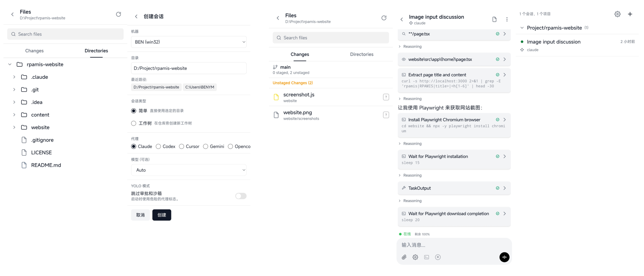This screenshot has height=276, width=644.
Task: Open terminal icon below message box
Action: coord(427,257)
